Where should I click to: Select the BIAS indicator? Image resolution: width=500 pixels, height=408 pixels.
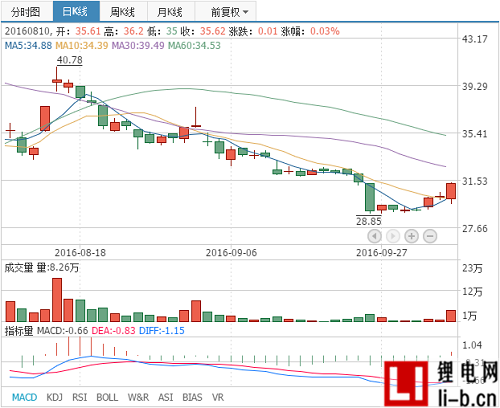click(x=192, y=397)
